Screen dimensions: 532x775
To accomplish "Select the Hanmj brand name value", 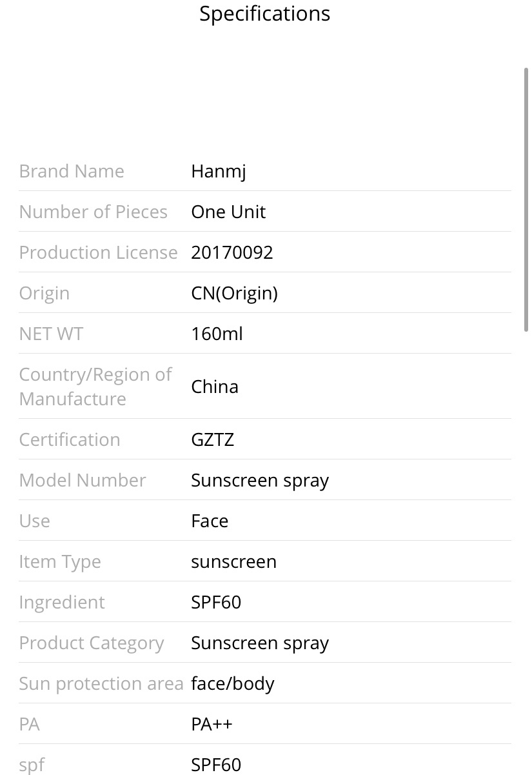I will [x=219, y=172].
